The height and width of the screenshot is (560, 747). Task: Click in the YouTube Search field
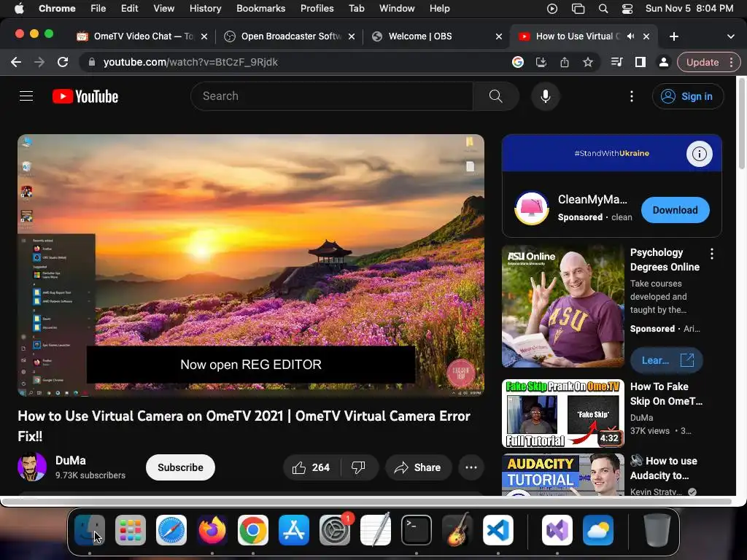tap(332, 96)
